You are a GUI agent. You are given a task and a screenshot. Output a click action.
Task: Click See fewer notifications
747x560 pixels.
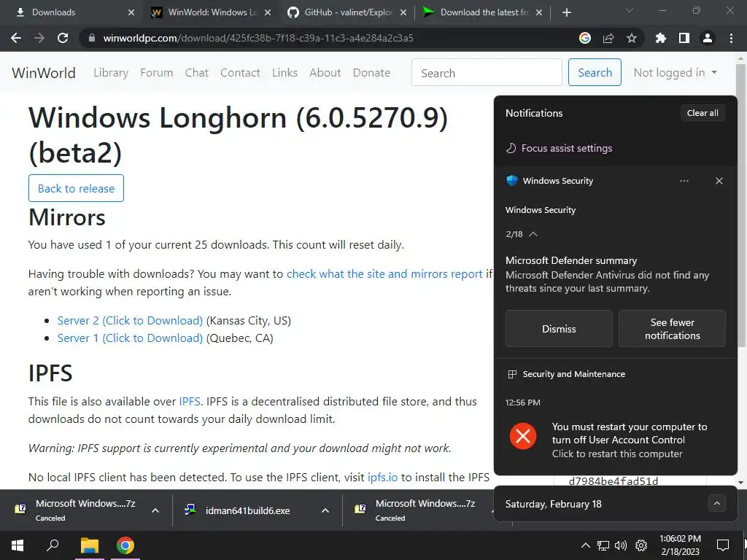coord(672,329)
